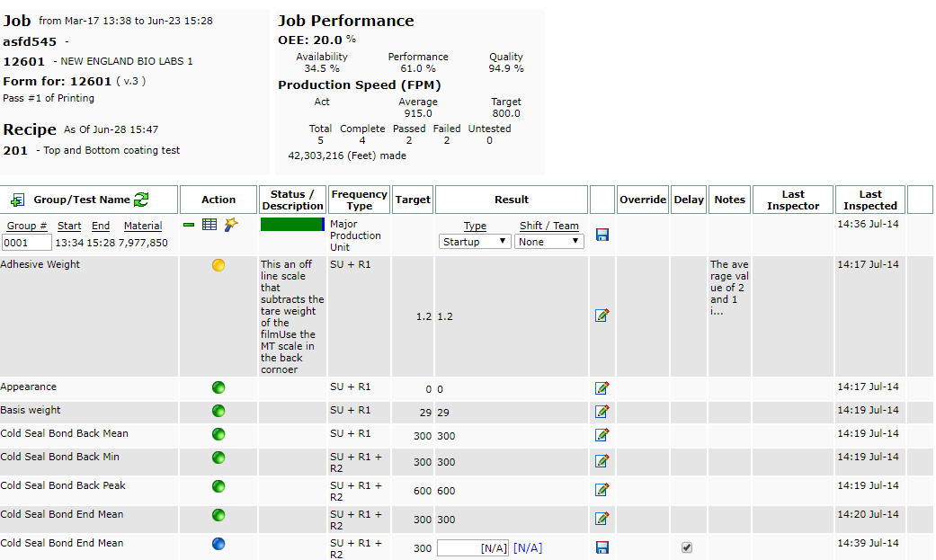The width and height of the screenshot is (936, 560).
Task: Open the table grid icon in group row
Action: tap(209, 225)
